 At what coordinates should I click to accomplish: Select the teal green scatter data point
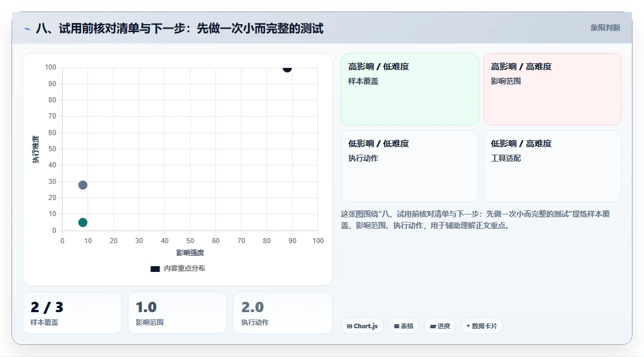coord(83,222)
